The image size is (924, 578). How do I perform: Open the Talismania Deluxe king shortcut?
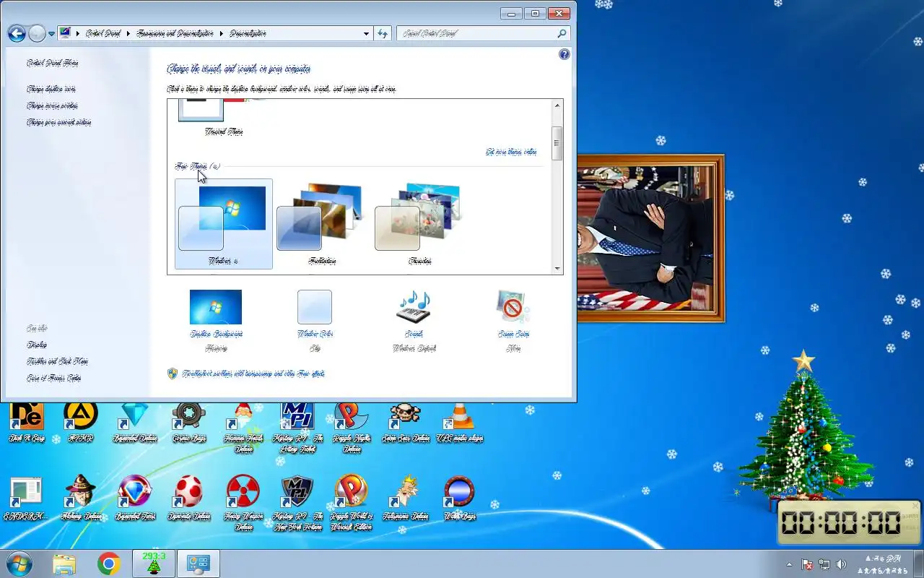pos(406,499)
